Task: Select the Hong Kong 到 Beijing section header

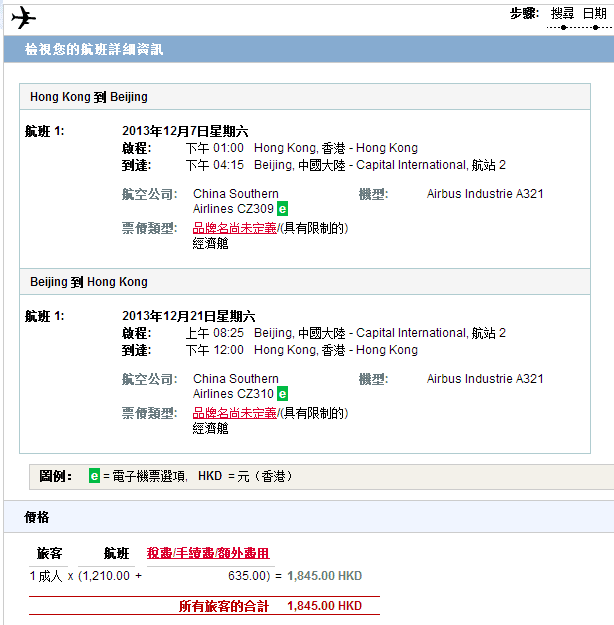Action: click(89, 97)
